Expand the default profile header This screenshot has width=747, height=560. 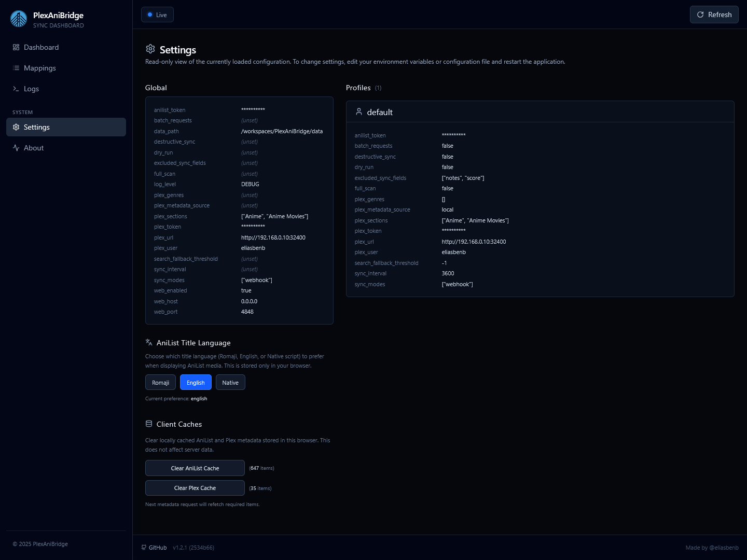(x=540, y=111)
